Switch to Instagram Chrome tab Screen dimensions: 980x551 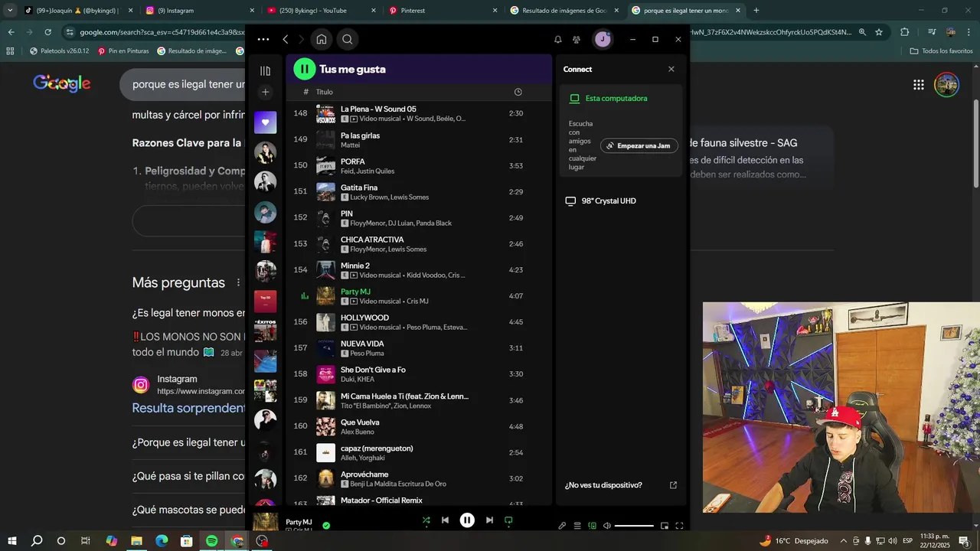(x=197, y=11)
